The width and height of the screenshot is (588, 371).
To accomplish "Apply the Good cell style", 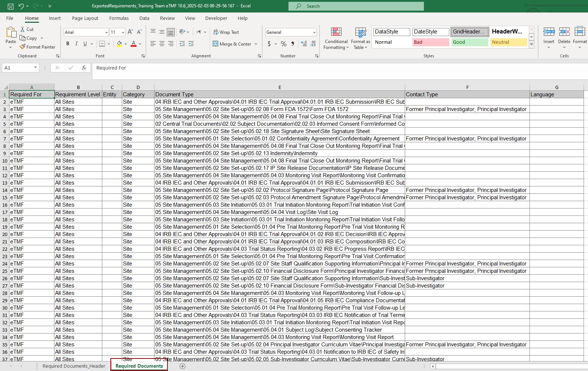I will click(470, 42).
